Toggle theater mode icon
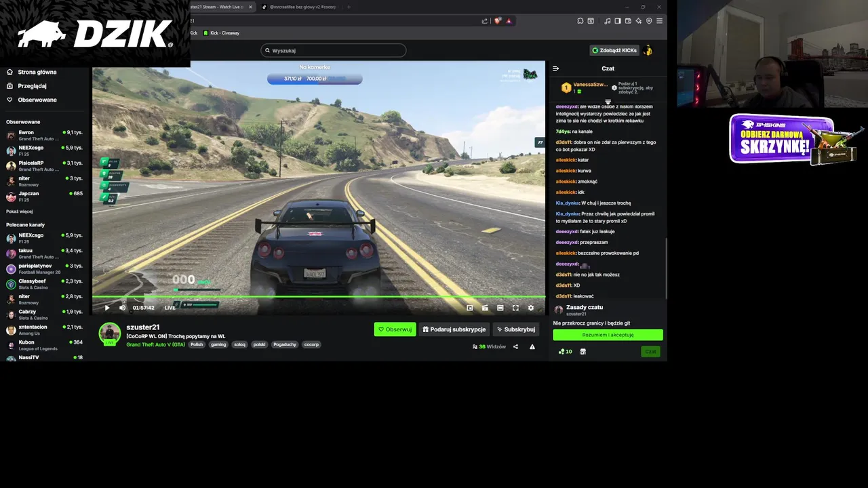This screenshot has width=868, height=488. pos(500,308)
